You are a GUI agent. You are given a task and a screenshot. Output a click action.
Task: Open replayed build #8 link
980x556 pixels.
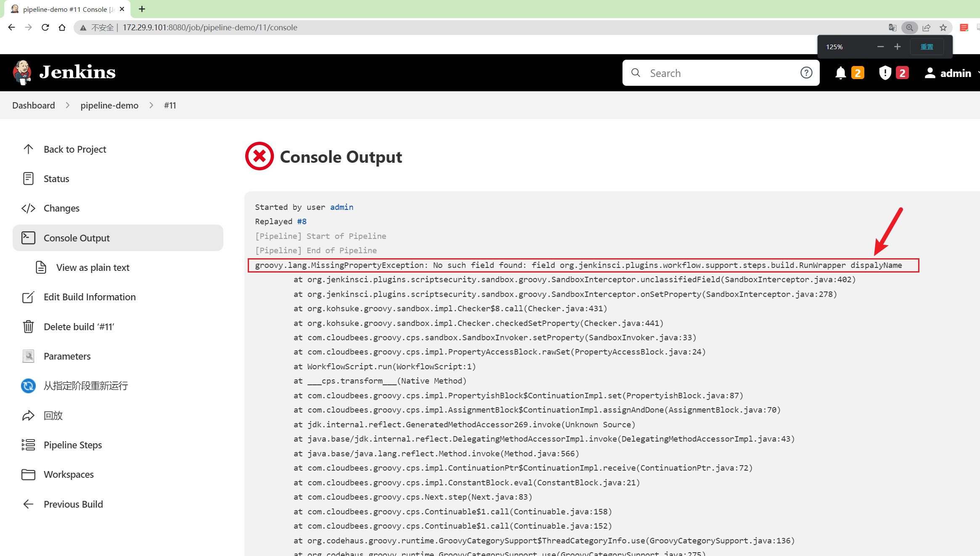coord(302,221)
